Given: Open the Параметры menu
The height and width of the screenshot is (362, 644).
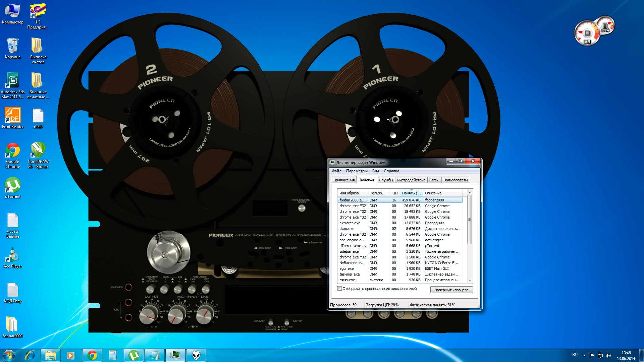Looking at the screenshot, I should (357, 171).
